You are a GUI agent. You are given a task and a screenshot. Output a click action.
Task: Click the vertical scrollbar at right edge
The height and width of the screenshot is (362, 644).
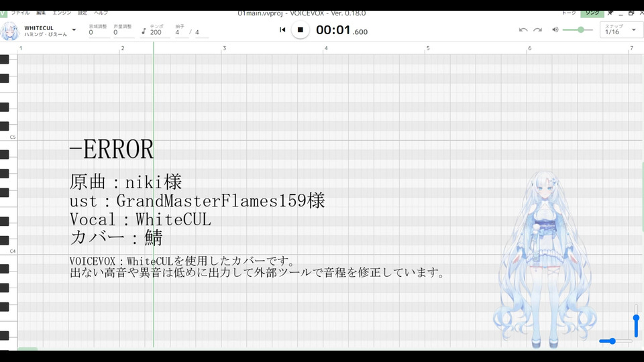coord(643,196)
